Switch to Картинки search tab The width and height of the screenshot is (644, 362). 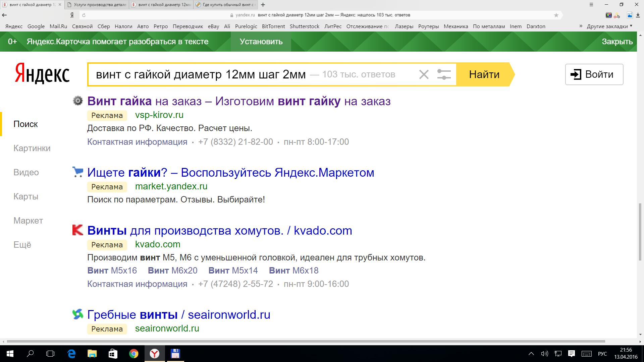[32, 148]
